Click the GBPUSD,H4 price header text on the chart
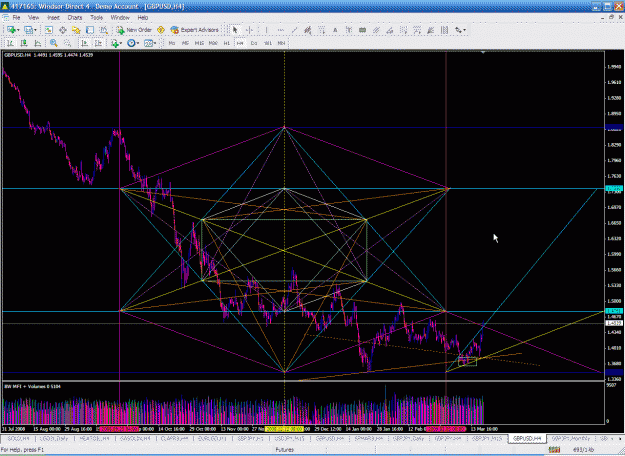This screenshot has width=625, height=456. tap(48, 55)
